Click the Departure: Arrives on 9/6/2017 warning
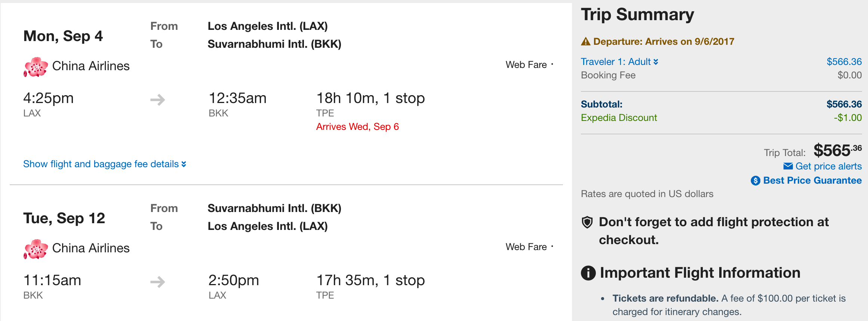 coord(664,41)
